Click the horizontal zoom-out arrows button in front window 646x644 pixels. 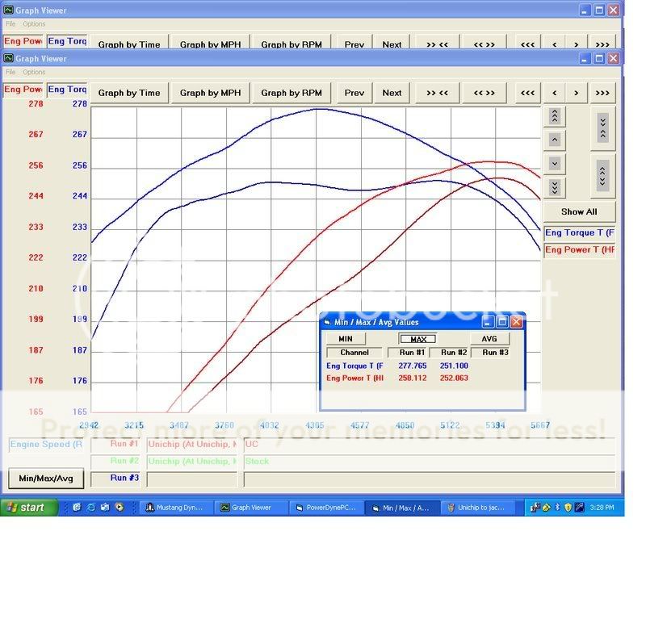pos(484,93)
